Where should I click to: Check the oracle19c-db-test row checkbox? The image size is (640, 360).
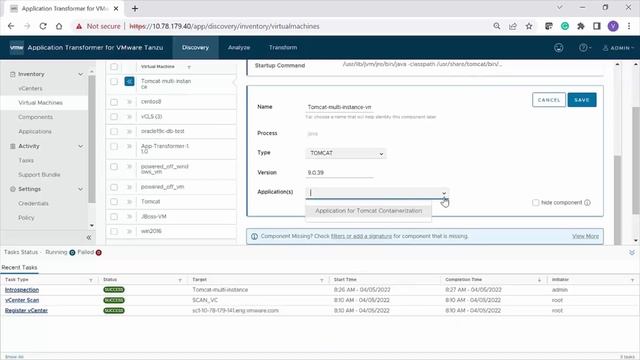point(114,131)
